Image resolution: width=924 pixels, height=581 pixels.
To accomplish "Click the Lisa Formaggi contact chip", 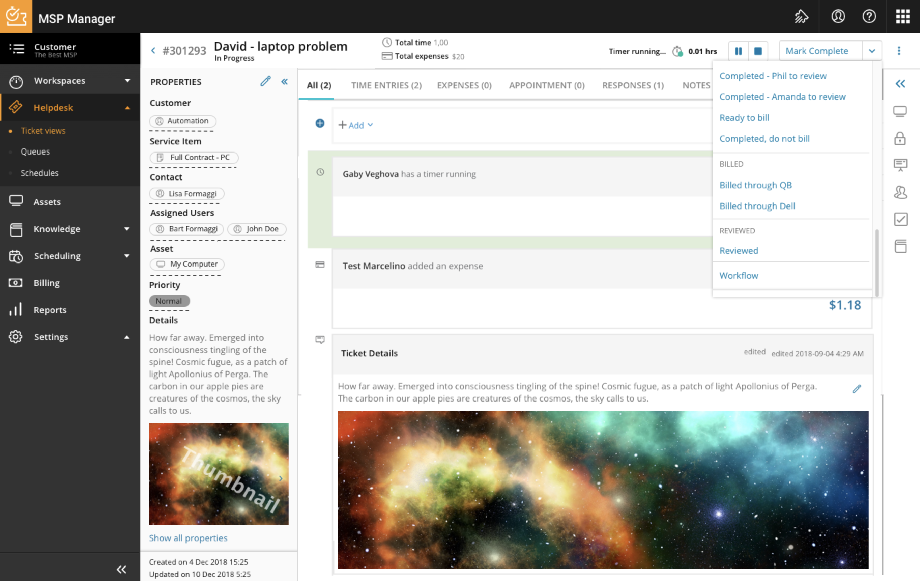I will 187,194.
